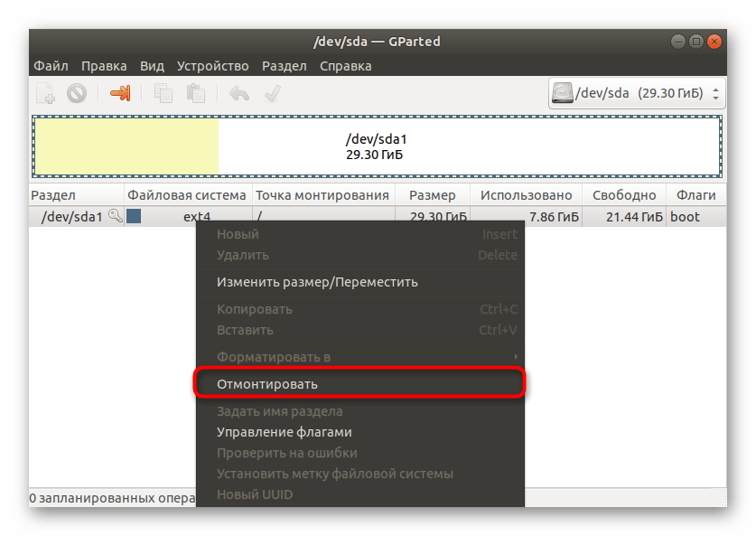The image size is (756, 536).
Task: Open the "Раздел" menu in menu bar
Action: tap(284, 66)
